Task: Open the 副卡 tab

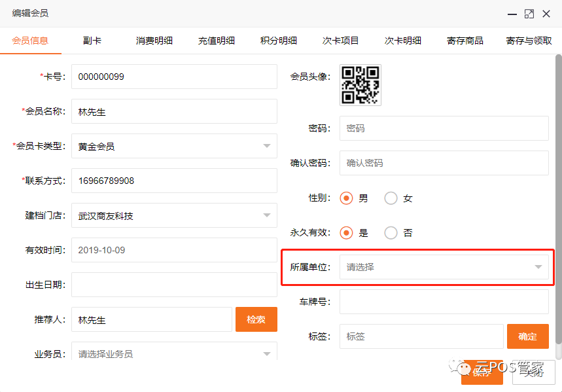Action: 92,41
